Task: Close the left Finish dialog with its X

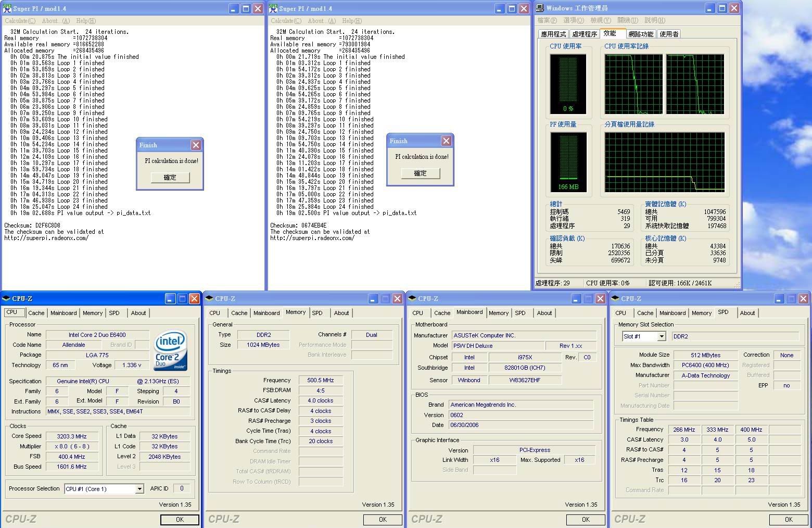Action: (196, 145)
